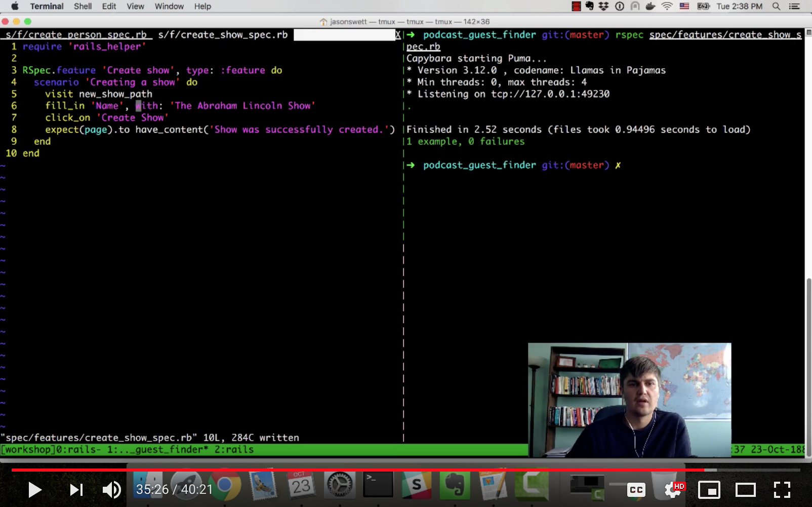812x507 pixels.
Task: Open System Preferences gear in the Dock
Action: [x=339, y=486]
